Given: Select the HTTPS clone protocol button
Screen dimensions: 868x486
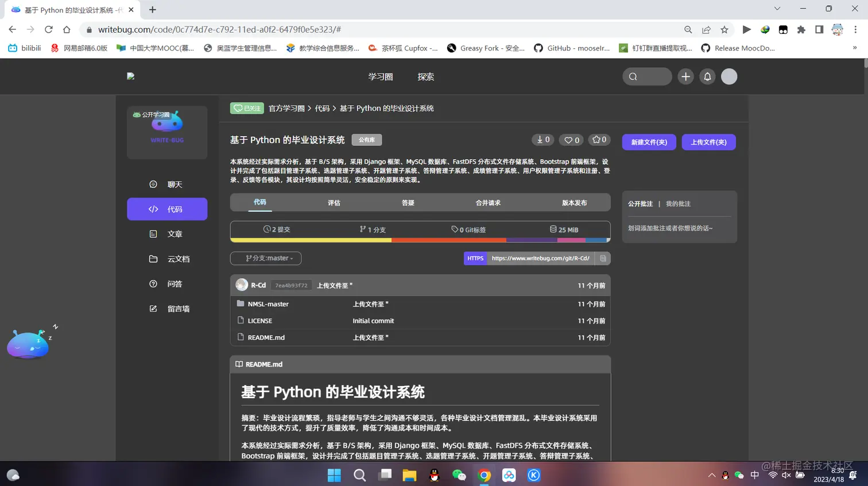Looking at the screenshot, I should (475, 259).
